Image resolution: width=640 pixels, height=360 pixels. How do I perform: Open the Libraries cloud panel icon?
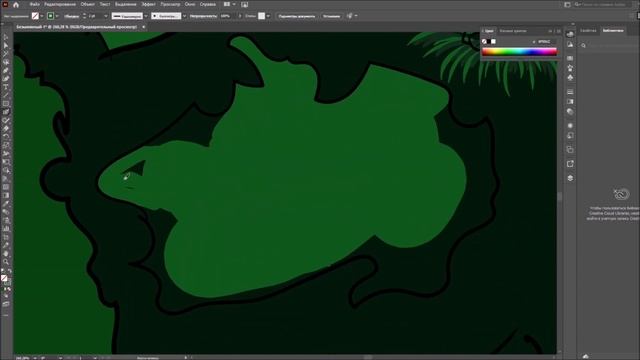click(x=570, y=34)
